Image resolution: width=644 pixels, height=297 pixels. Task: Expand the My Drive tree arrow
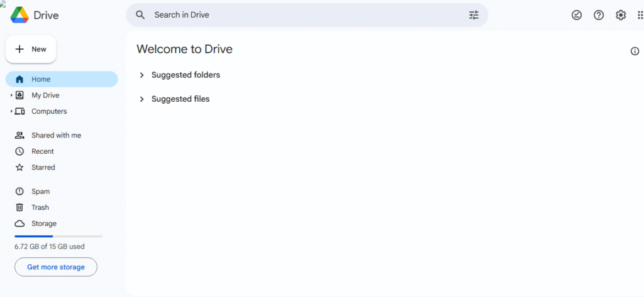[11, 95]
